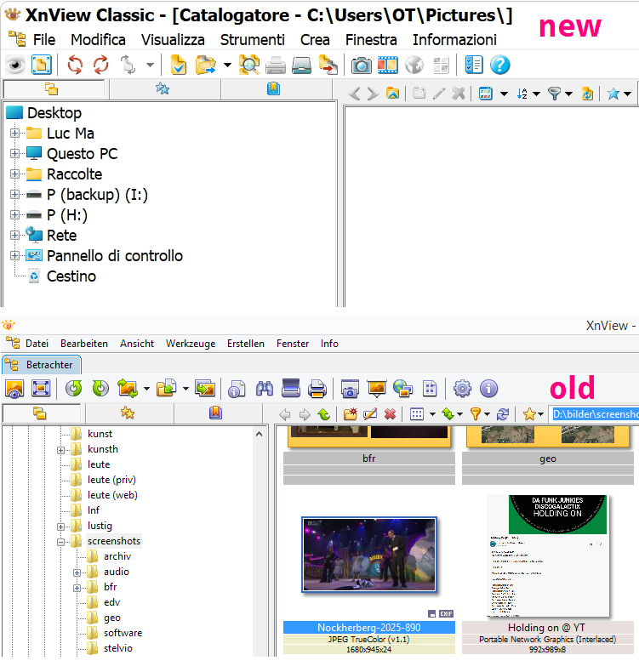Click the gray printer icon in Italian window

pos(275,65)
